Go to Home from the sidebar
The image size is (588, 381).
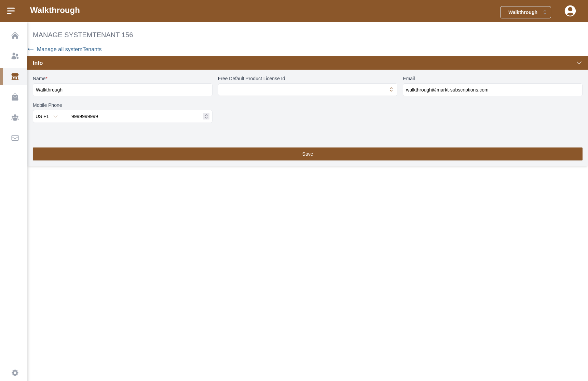(x=15, y=36)
